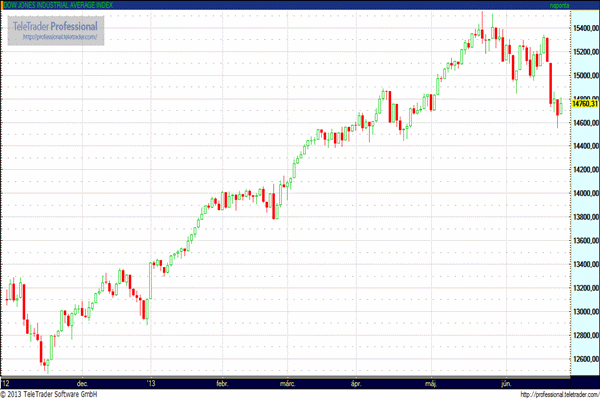Click the 'márc.' month marker on time axis
The image size is (600, 400).
(287, 382)
